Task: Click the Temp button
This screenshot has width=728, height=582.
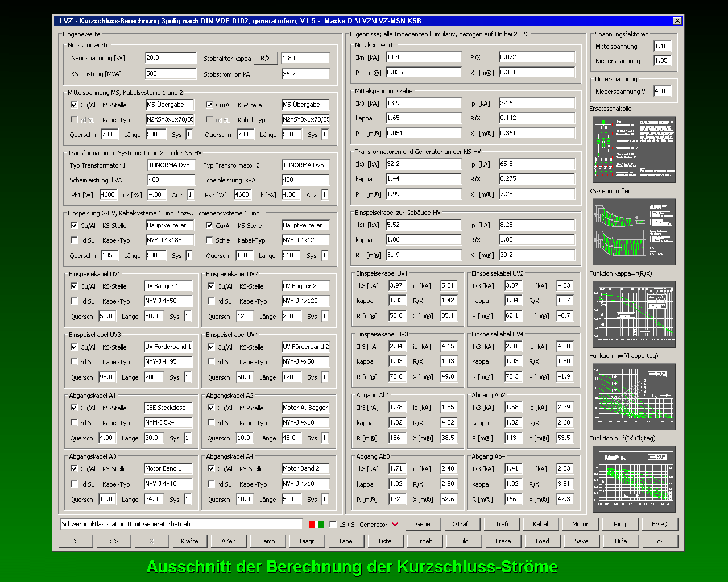Action: coord(268,541)
